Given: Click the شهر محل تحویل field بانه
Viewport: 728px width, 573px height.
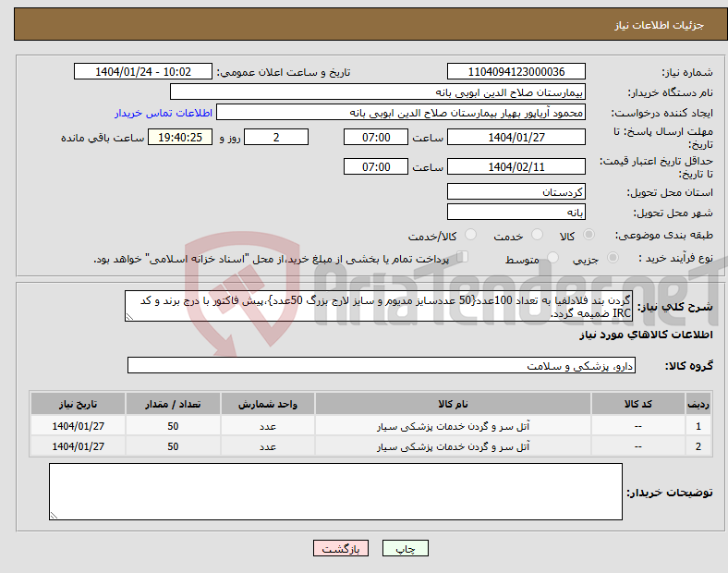Looking at the screenshot, I should pos(516,212).
